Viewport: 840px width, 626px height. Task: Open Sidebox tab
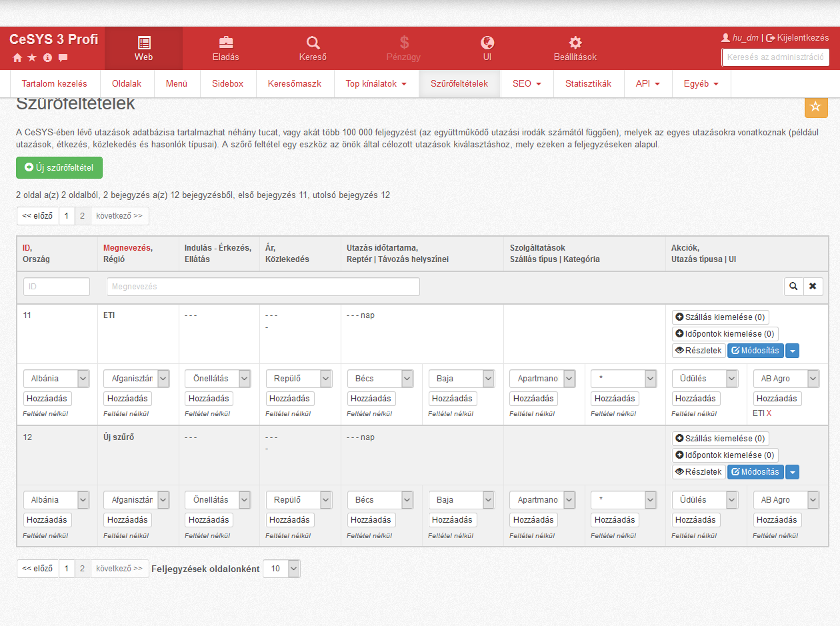click(x=228, y=84)
